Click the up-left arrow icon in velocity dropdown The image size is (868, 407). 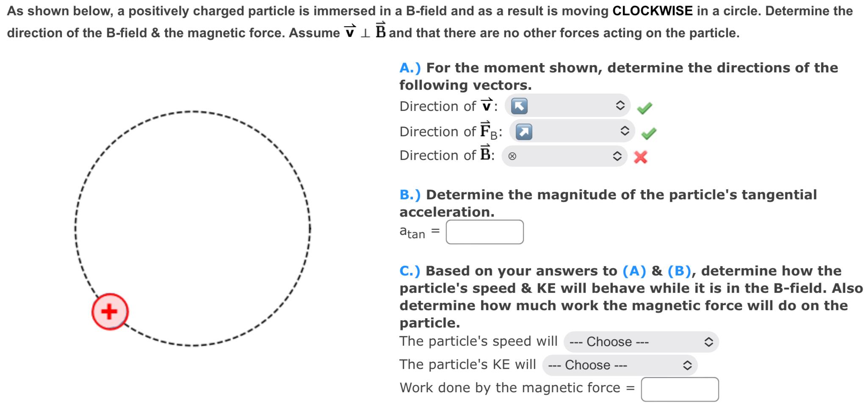(520, 106)
